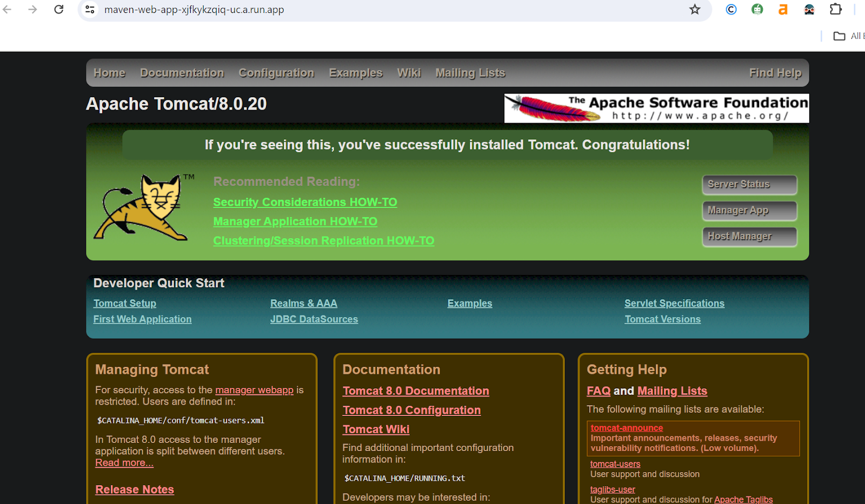This screenshot has width=865, height=504.
Task: Open the Release Notes link
Action: pos(135,489)
